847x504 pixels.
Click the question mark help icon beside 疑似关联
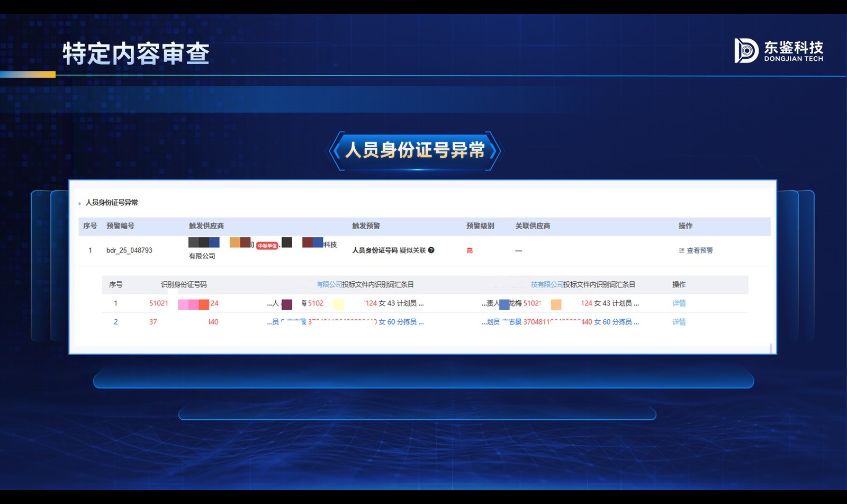431,250
